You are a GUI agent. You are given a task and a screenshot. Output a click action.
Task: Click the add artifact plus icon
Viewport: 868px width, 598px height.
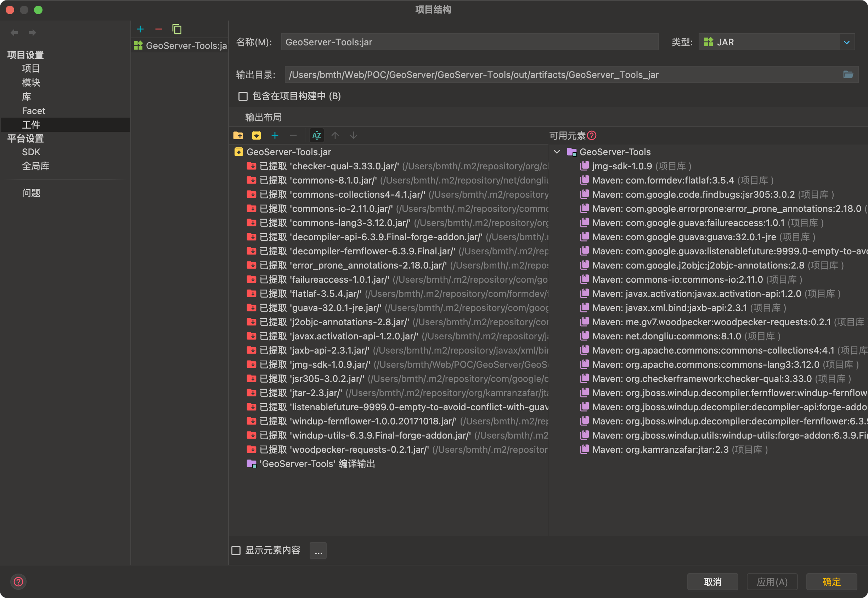tap(140, 29)
